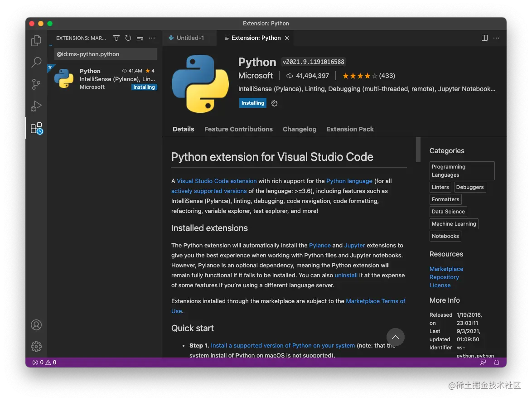Open the Explorer view in activity bar
532x401 pixels.
[x=36, y=41]
